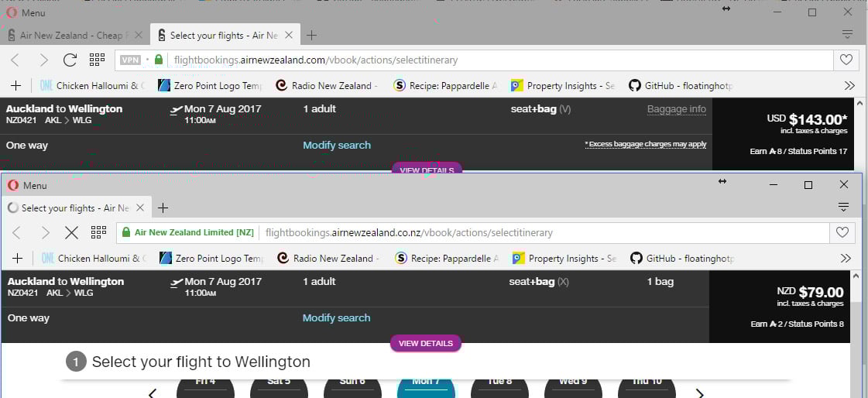Screen dimensions: 868x398
Task: Open 'Property Insights' bookmark in back window
Action: click(563, 86)
